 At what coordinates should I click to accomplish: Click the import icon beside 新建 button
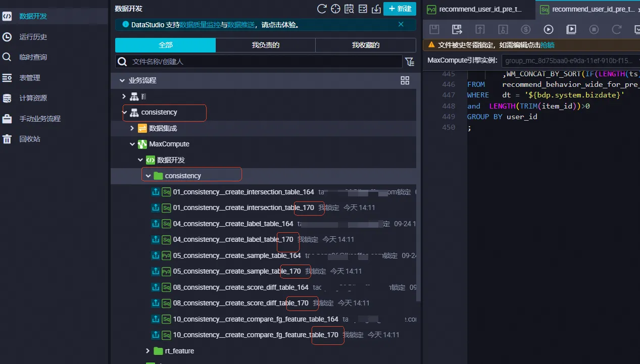tap(376, 9)
